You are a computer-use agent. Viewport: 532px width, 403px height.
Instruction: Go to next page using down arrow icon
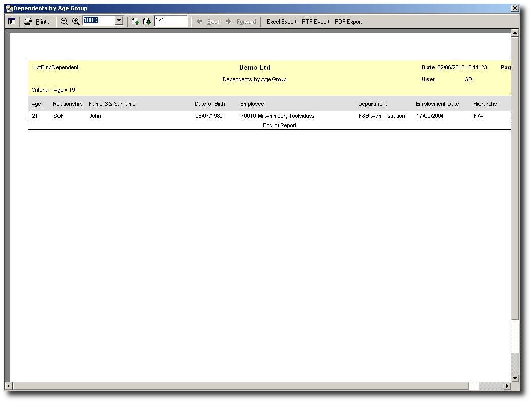point(147,22)
